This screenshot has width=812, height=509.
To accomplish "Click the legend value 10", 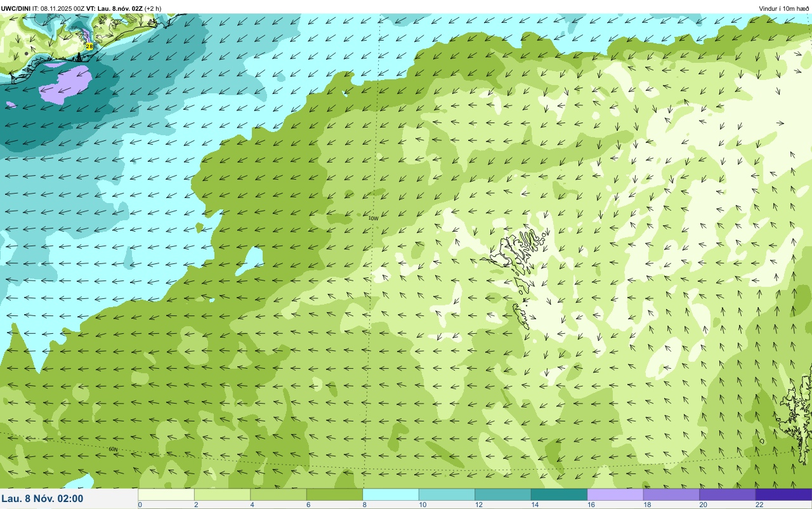I will [x=422, y=505].
